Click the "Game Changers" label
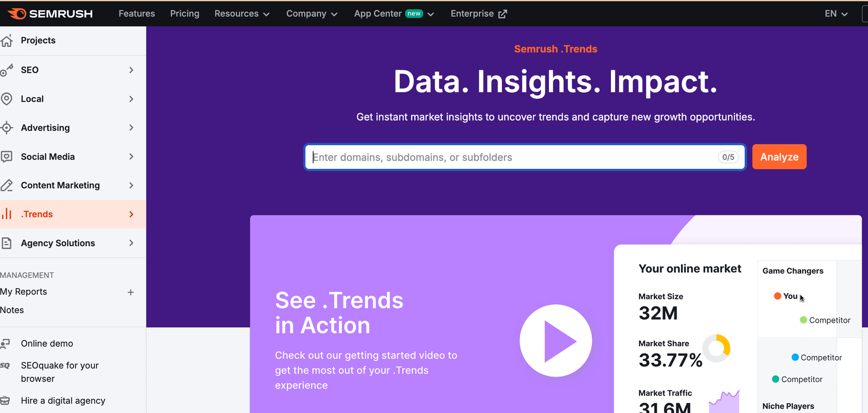 (x=793, y=271)
